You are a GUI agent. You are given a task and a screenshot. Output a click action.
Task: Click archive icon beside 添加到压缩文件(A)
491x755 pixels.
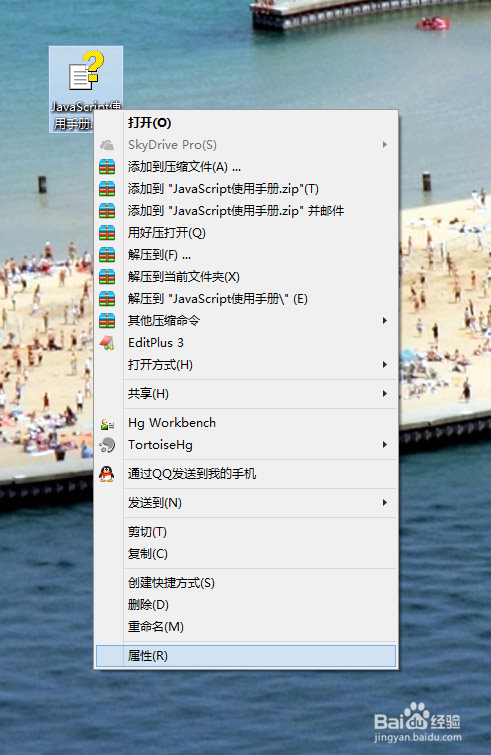coord(107,167)
